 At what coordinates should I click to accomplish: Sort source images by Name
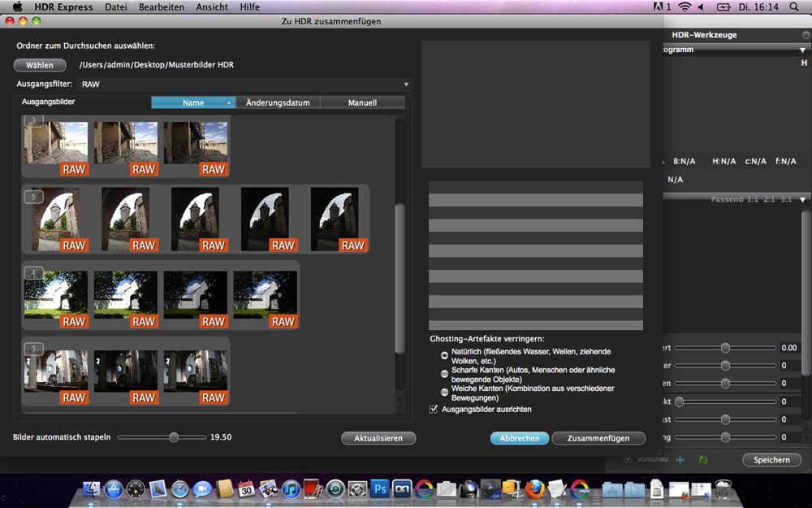tap(193, 102)
